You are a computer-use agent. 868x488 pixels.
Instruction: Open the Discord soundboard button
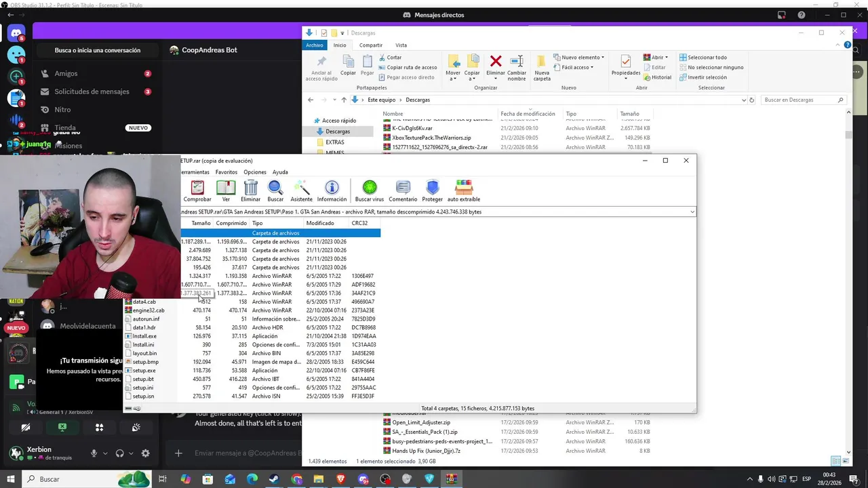(x=136, y=427)
